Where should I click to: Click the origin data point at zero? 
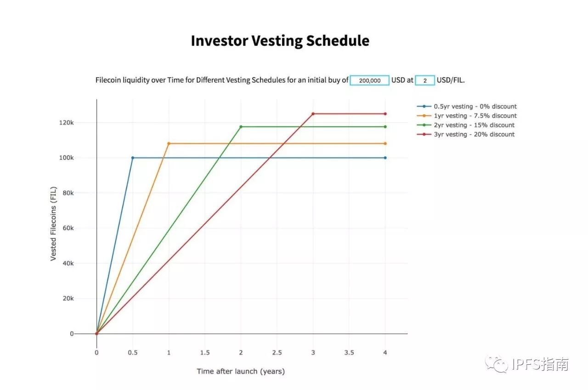click(x=96, y=333)
